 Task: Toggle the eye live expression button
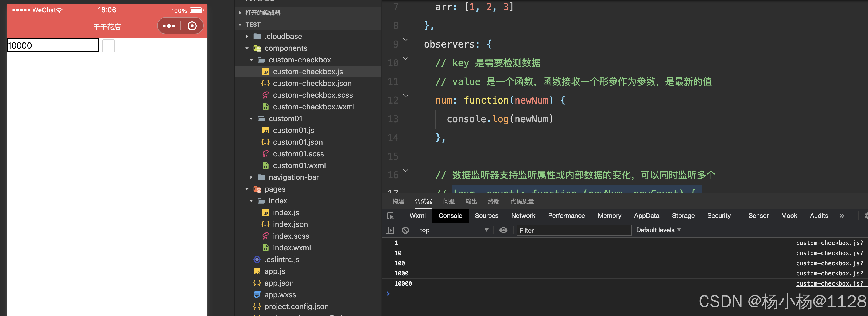point(503,230)
